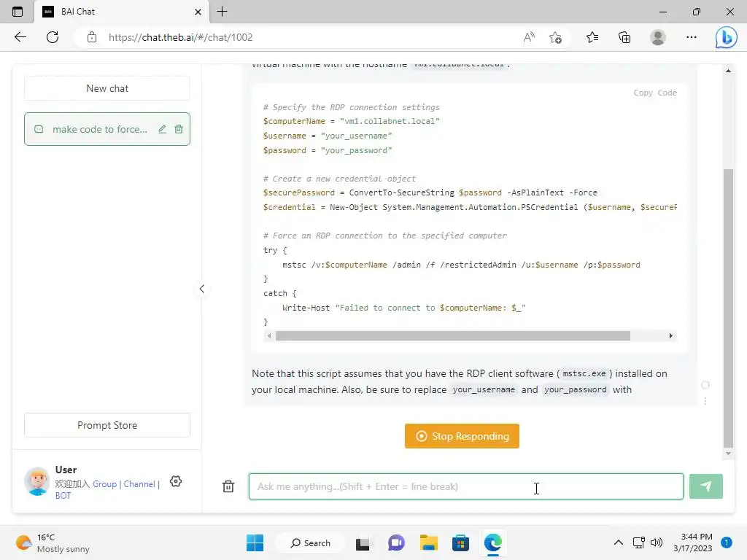The image size is (747, 560).
Task: Stop the response with Stop Responding button
Action: (462, 436)
